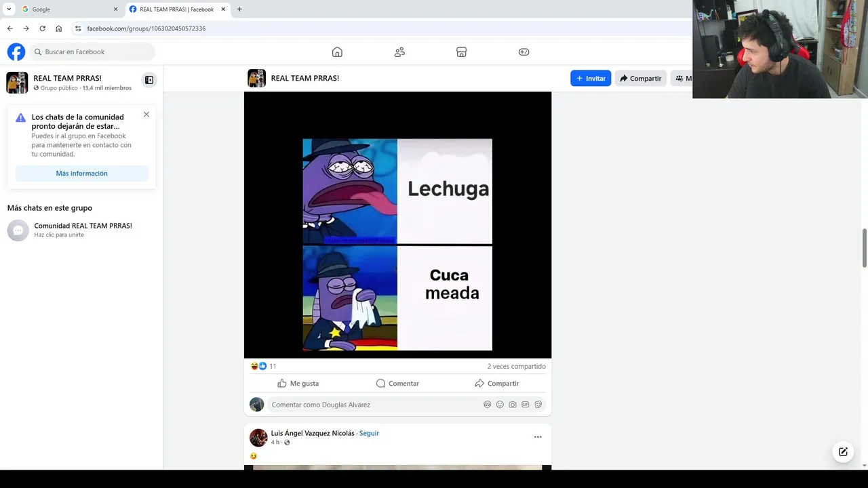Click the site information icon in address bar

pos(78,28)
